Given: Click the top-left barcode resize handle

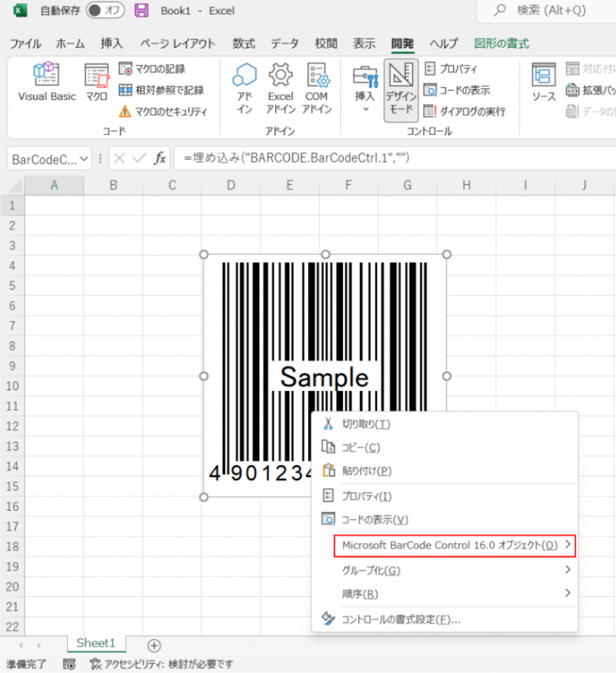Looking at the screenshot, I should pyautogui.click(x=204, y=255).
